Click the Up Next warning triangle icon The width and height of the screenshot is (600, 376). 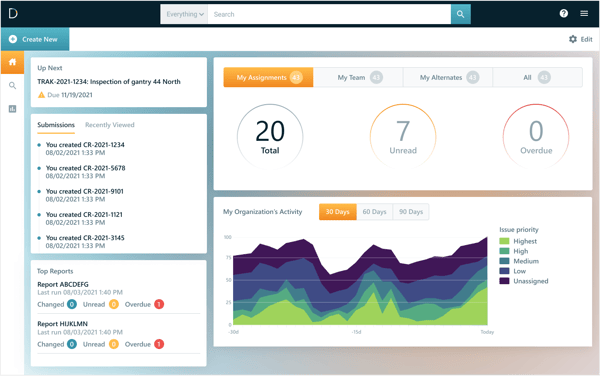click(41, 95)
